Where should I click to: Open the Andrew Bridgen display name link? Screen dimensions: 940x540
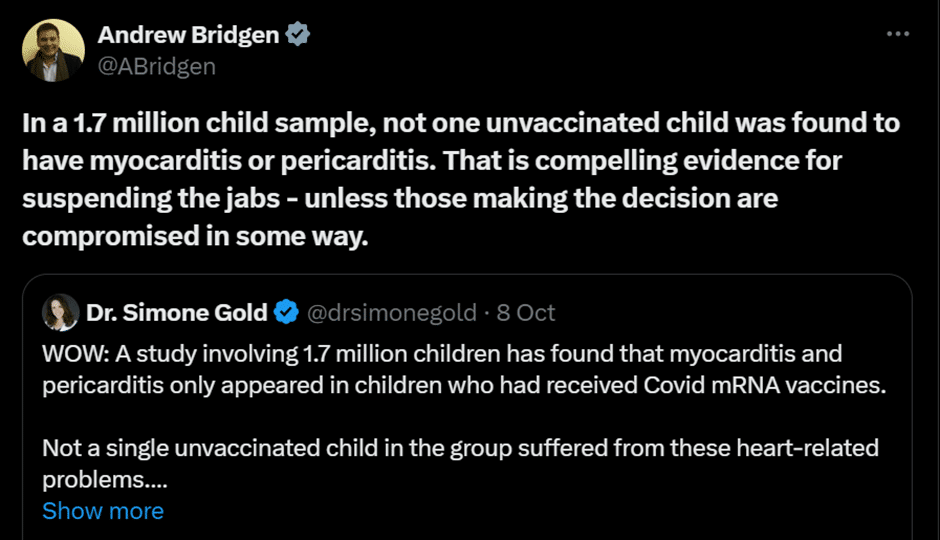(x=188, y=35)
